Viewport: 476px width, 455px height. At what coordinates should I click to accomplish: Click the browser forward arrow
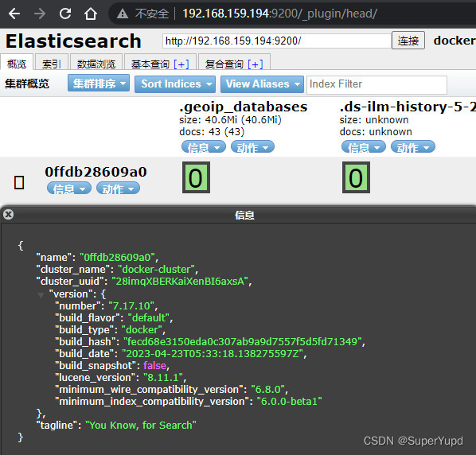(x=40, y=14)
